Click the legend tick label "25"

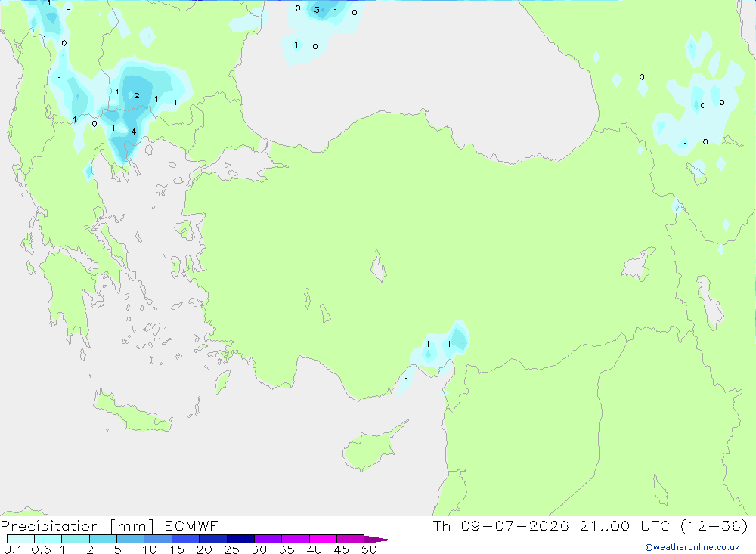tap(231, 549)
